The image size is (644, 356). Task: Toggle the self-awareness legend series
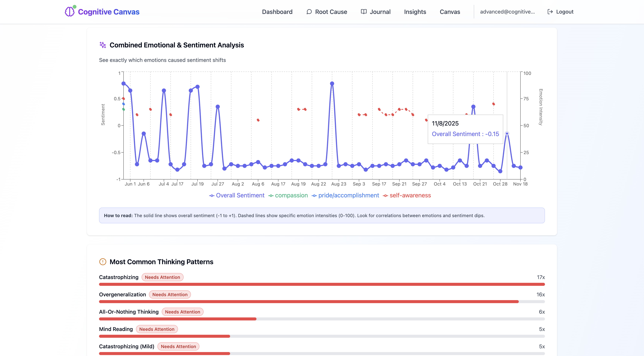[x=407, y=195]
